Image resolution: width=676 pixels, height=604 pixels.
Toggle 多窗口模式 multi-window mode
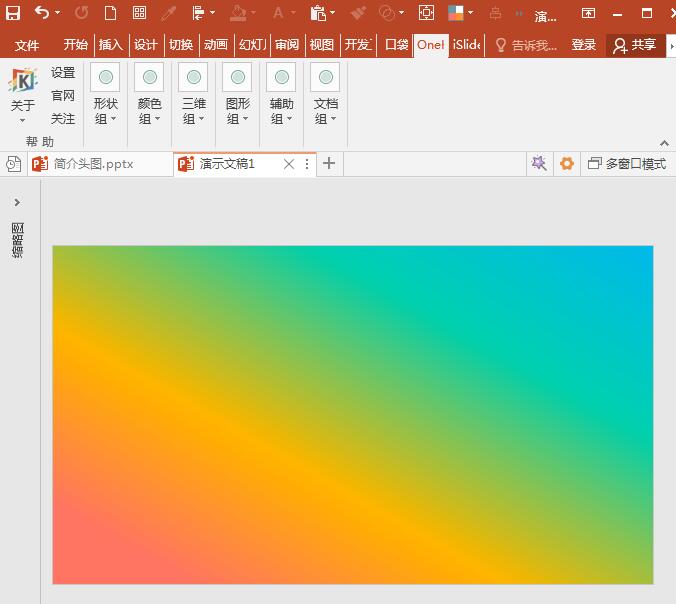pyautogui.click(x=627, y=164)
